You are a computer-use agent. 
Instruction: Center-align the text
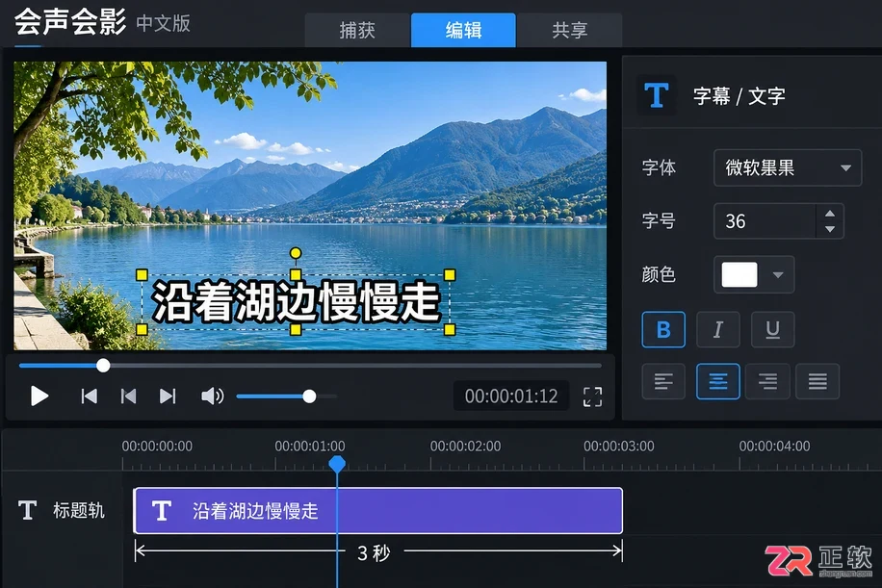point(717,382)
